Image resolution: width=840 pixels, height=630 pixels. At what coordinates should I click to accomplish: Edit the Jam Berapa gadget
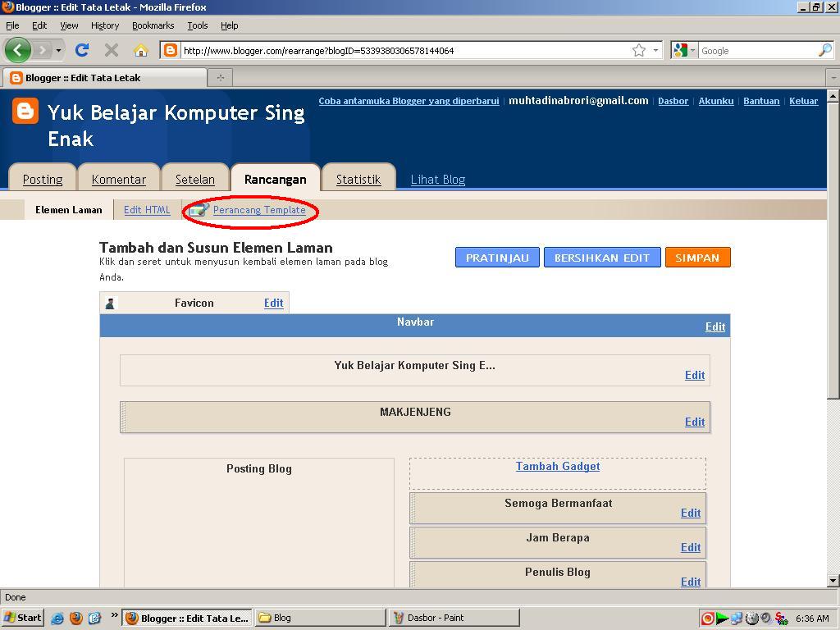tap(691, 547)
